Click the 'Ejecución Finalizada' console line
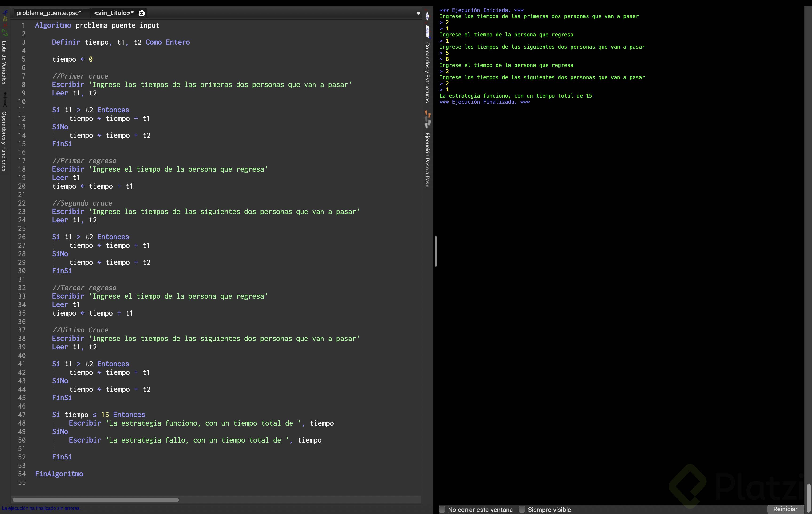This screenshot has width=812, height=514. tap(485, 102)
